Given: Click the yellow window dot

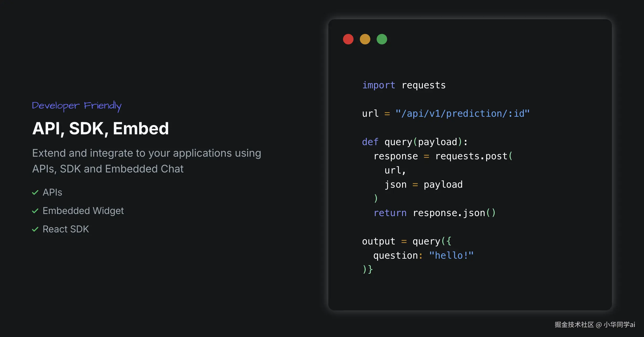Looking at the screenshot, I should coord(365,39).
